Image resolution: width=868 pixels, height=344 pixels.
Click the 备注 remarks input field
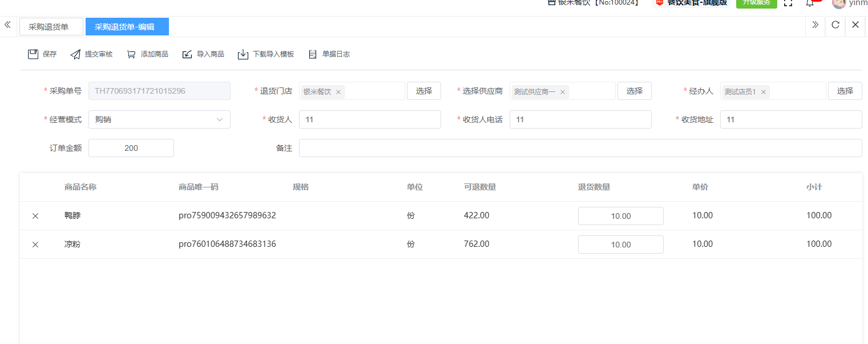tap(580, 148)
